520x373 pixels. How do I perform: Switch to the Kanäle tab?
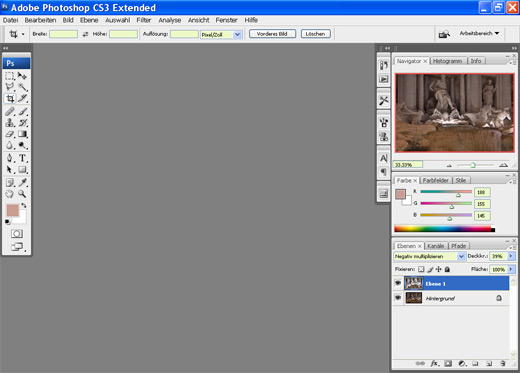pyautogui.click(x=436, y=246)
